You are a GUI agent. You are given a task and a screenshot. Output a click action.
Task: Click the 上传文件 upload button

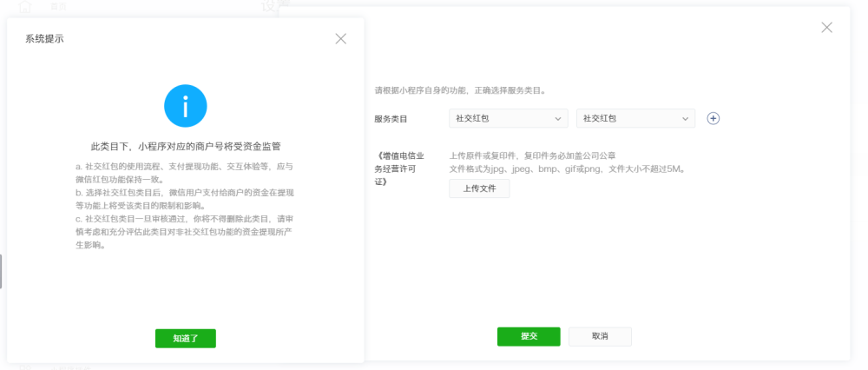click(479, 188)
